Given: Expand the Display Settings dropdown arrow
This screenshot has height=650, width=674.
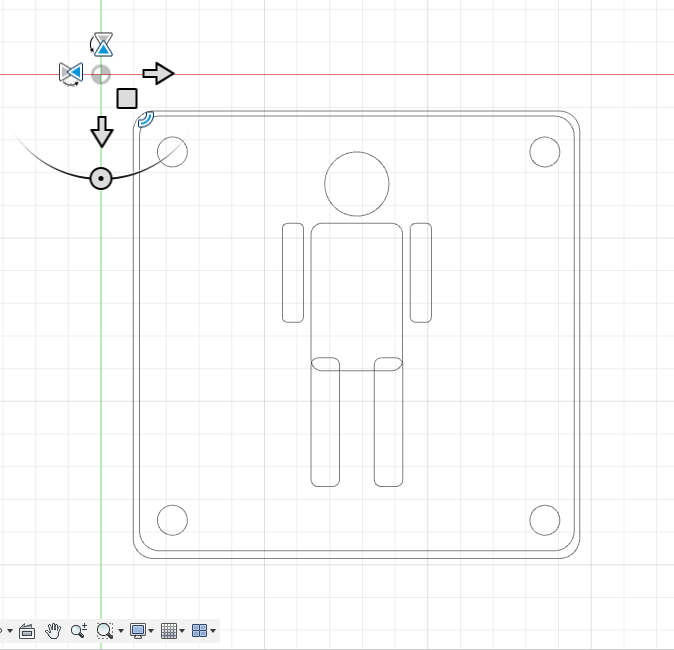Looking at the screenshot, I should point(151,631).
